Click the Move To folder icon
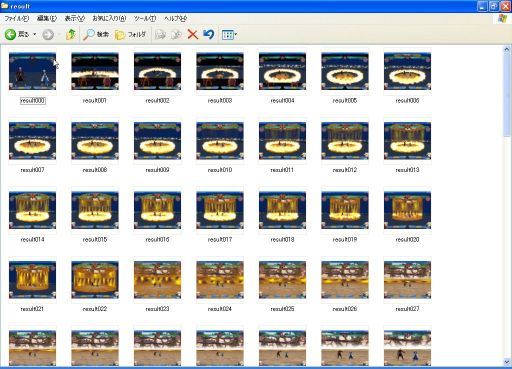Viewport: 512px width, 369px height. 160,34
